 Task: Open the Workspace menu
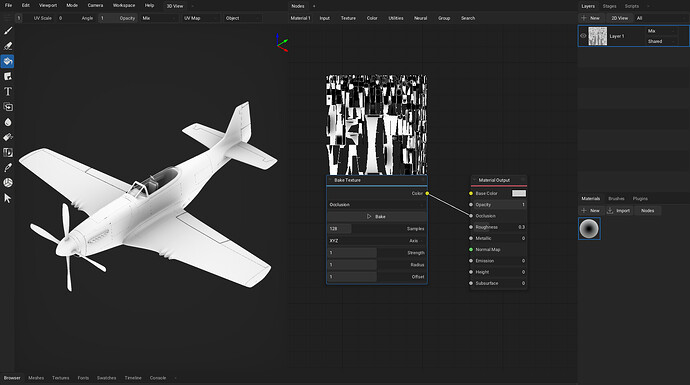click(124, 5)
